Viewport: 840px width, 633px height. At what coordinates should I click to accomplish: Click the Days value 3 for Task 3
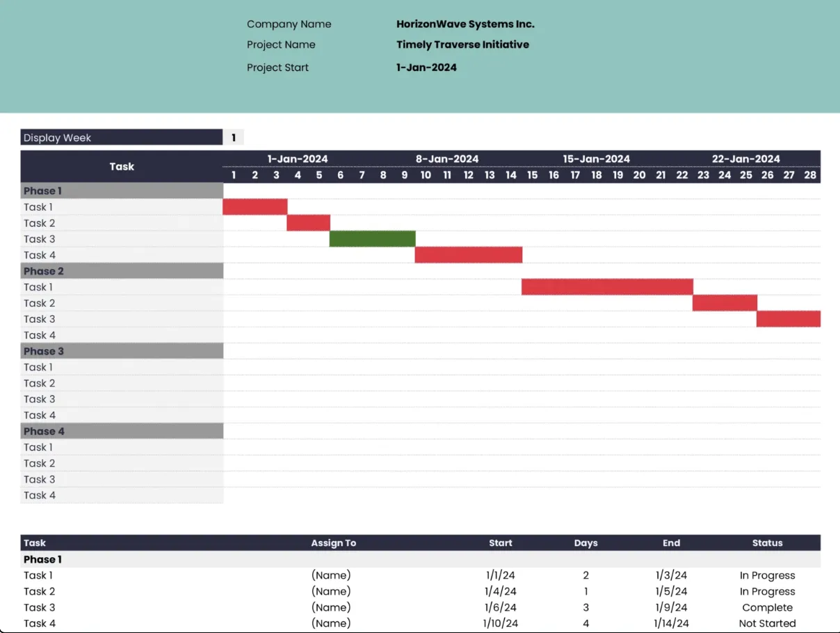tap(586, 607)
